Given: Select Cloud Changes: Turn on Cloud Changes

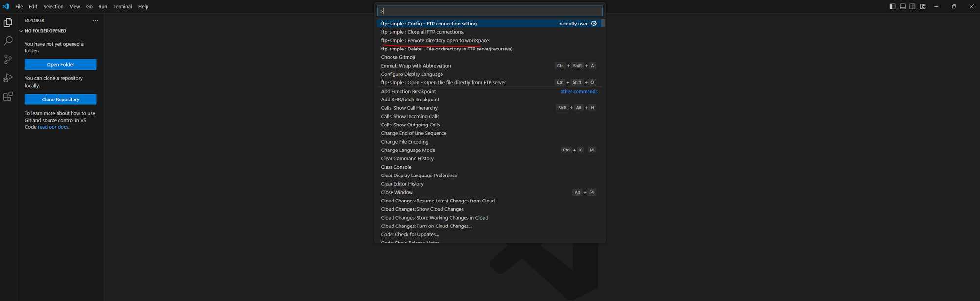Looking at the screenshot, I should pos(489,226).
